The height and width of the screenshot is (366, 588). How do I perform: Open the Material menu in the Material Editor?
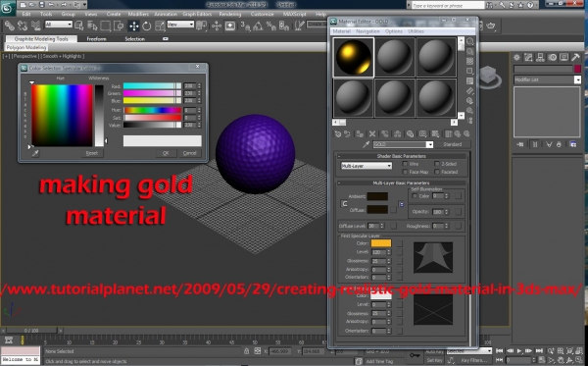[342, 31]
